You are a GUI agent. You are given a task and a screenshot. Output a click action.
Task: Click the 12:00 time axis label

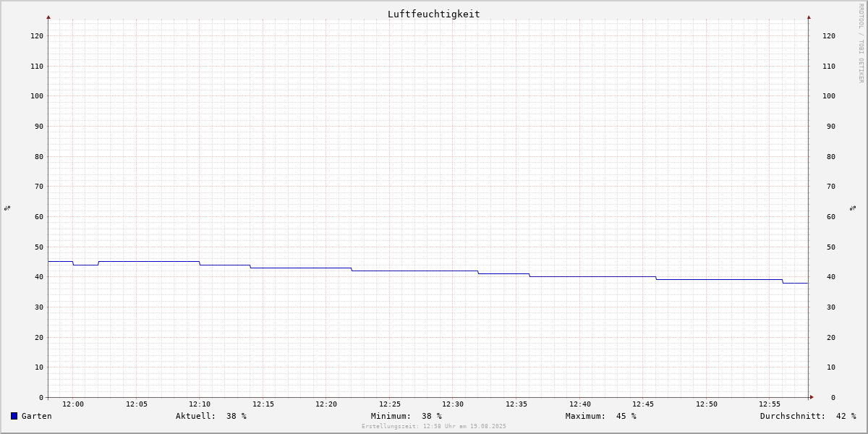(x=73, y=404)
